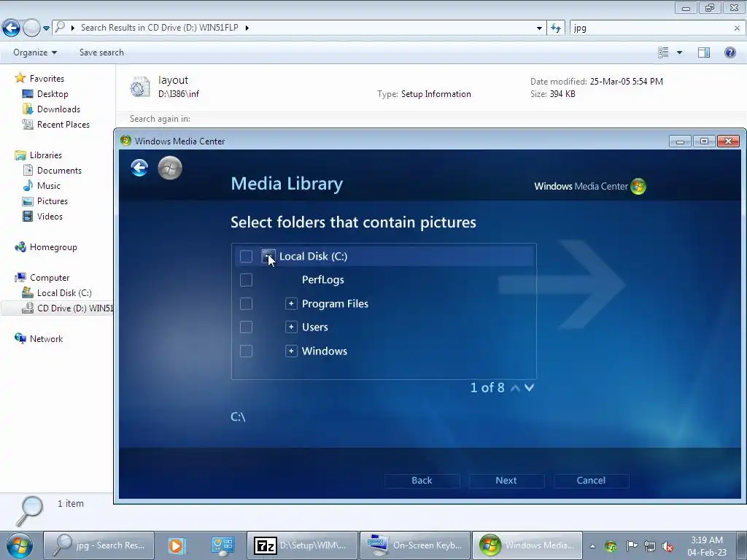Image resolution: width=747 pixels, height=560 pixels.
Task: Click the muted volume tray icon
Action: coord(668,546)
